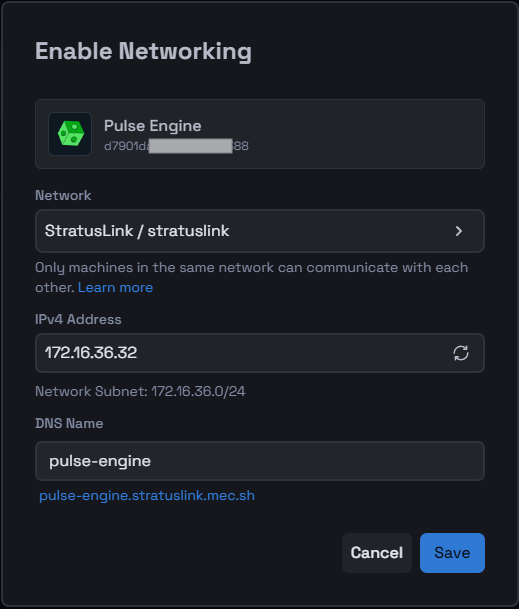Click the redacted portion of machine ID
This screenshot has width=519, height=609.
190,146
